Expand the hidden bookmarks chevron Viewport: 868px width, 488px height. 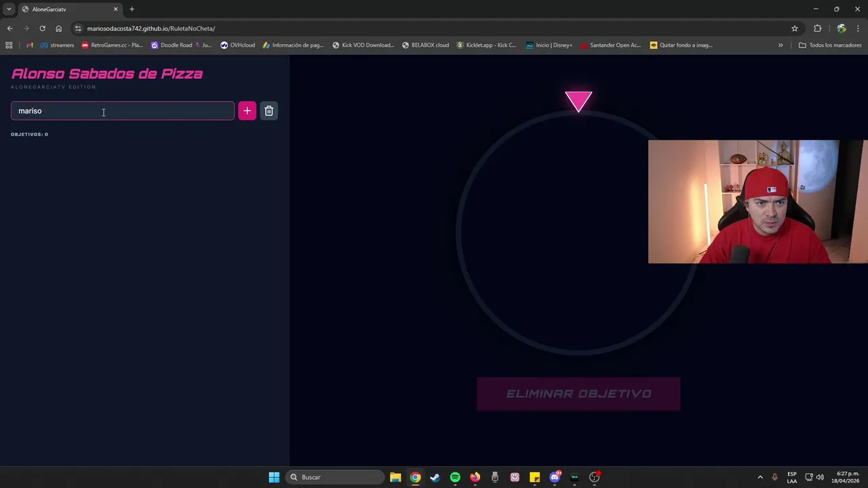pyautogui.click(x=781, y=45)
